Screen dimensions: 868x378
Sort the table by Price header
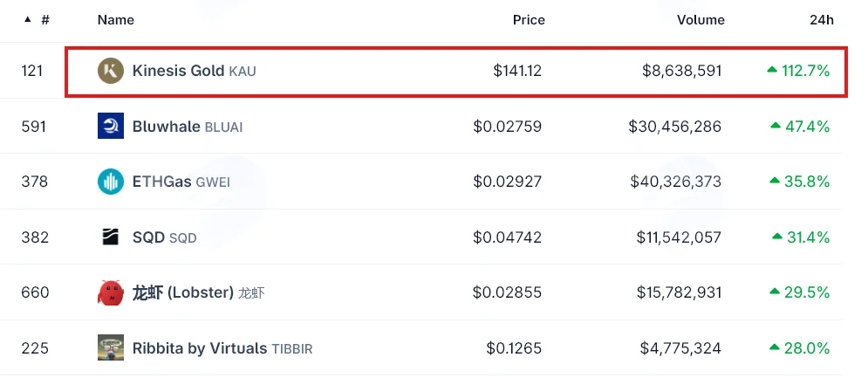pyautogui.click(x=529, y=20)
